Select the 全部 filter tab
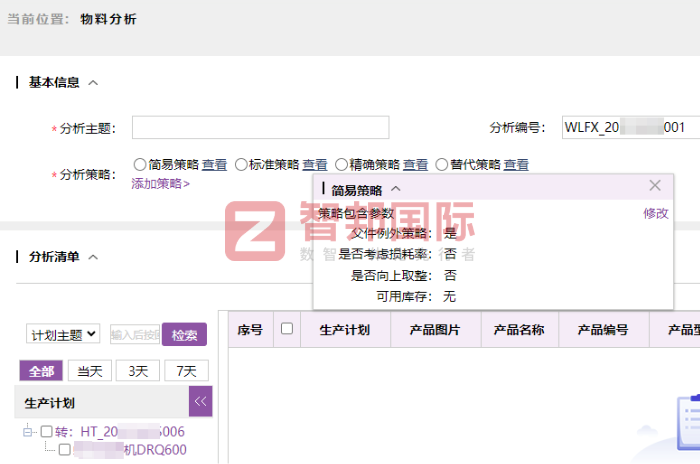The height and width of the screenshot is (464, 700). click(x=41, y=370)
